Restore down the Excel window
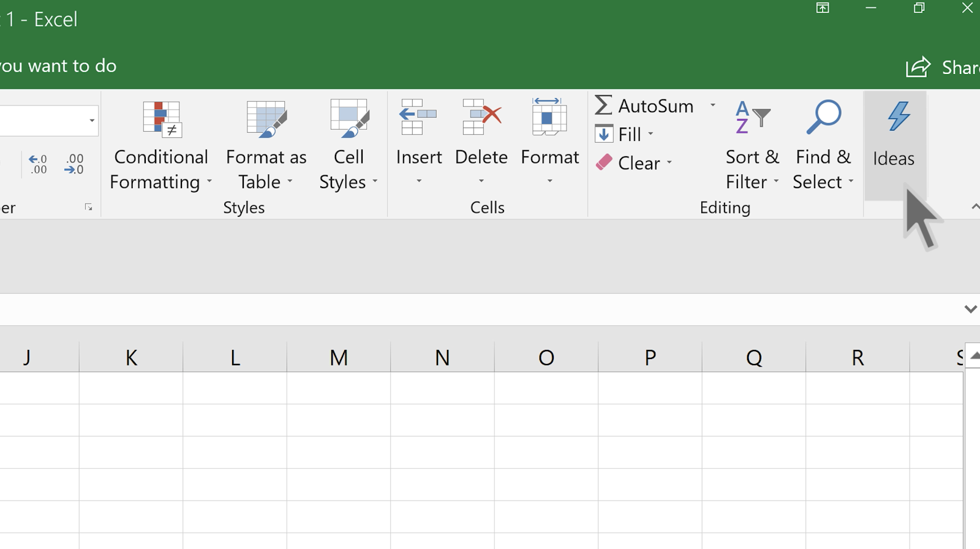980x549 pixels. point(919,8)
